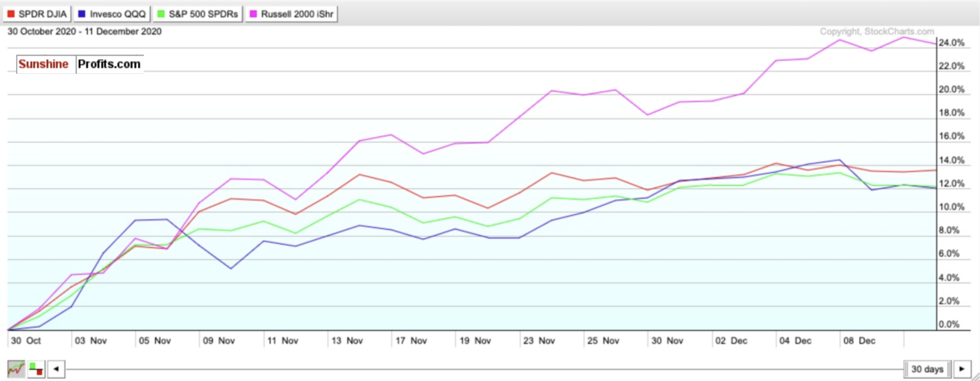
Task: Click the 05 Nov axis label
Action: click(155, 341)
